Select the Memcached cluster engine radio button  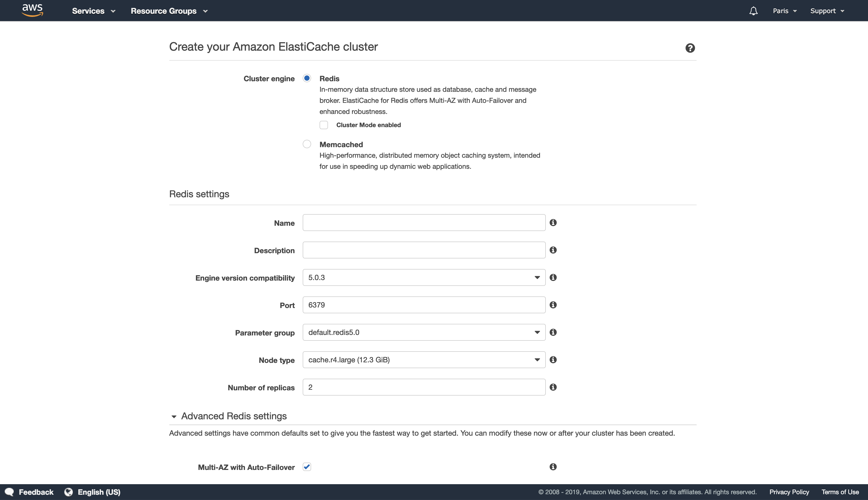pyautogui.click(x=307, y=144)
